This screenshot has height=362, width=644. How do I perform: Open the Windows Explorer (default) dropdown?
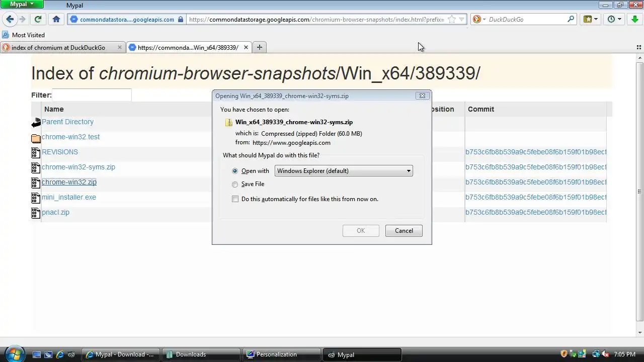tap(344, 171)
